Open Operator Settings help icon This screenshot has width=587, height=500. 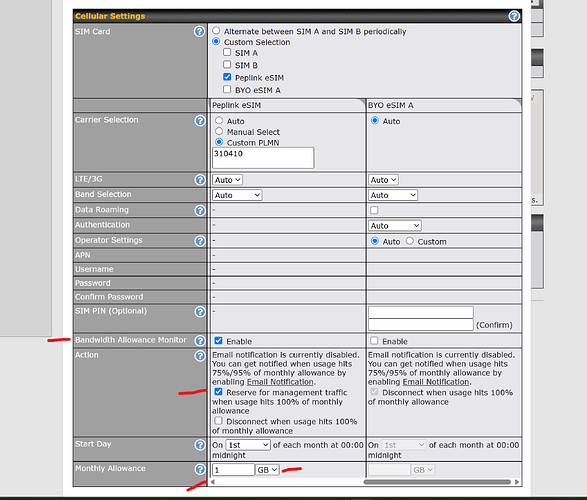(200, 241)
